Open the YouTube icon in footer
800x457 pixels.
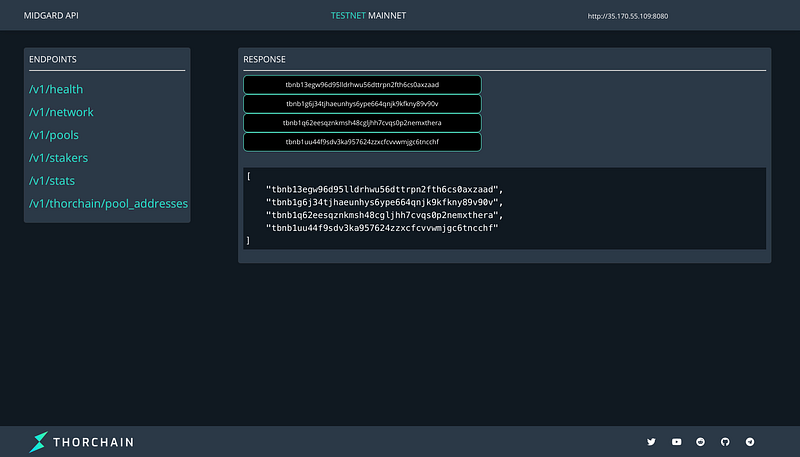click(677, 442)
